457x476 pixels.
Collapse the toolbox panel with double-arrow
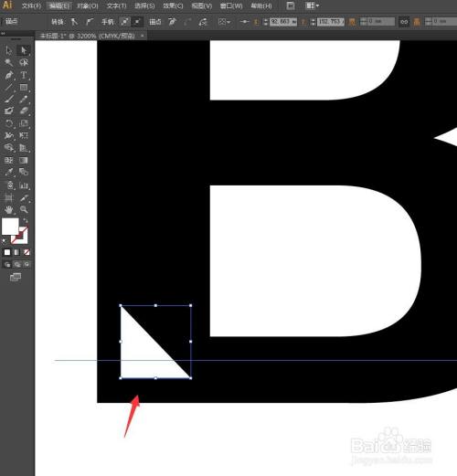[x=3, y=34]
